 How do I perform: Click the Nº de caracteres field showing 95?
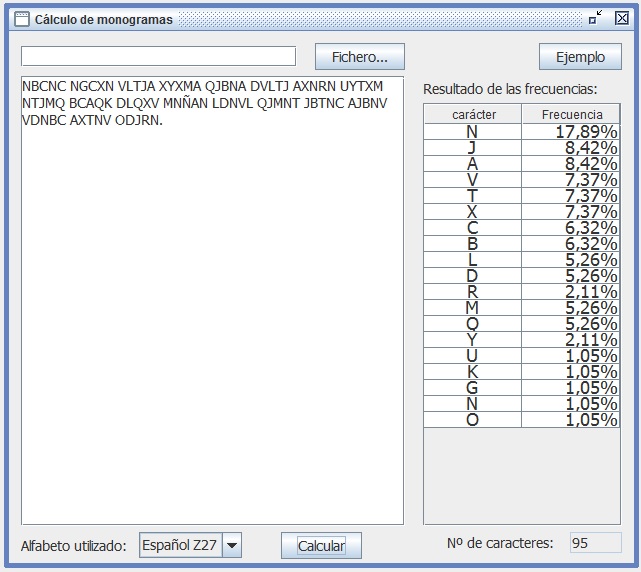595,543
